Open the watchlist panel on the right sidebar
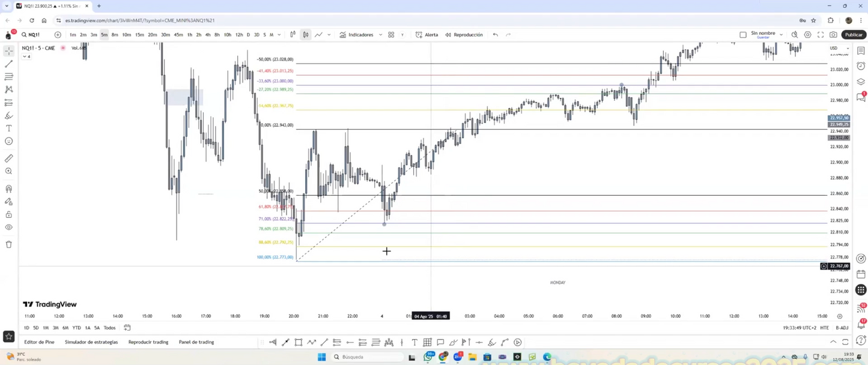868x365 pixels. pos(861,50)
